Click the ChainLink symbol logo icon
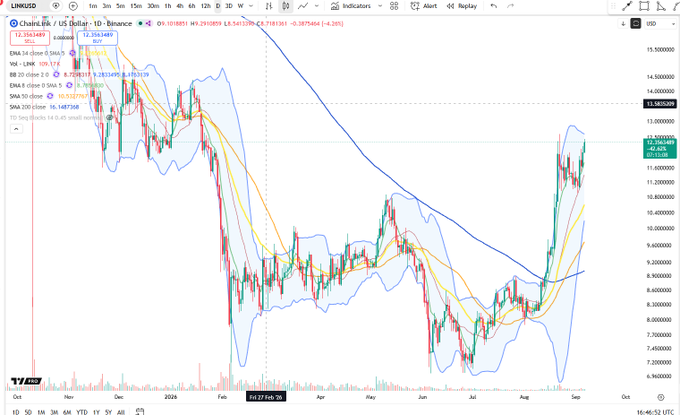Image resolution: width=680 pixels, height=415 pixels. pyautogui.click(x=13, y=23)
